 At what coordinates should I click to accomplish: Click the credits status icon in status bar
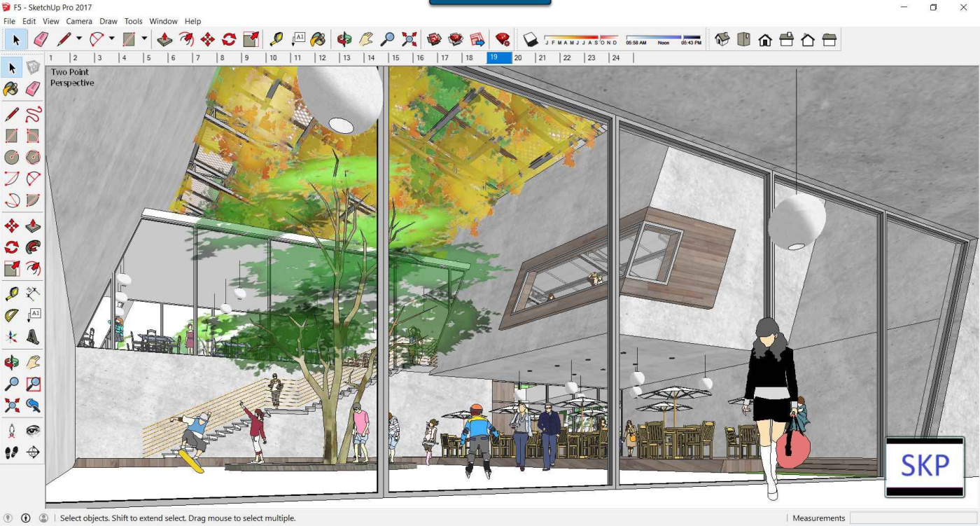click(26, 518)
